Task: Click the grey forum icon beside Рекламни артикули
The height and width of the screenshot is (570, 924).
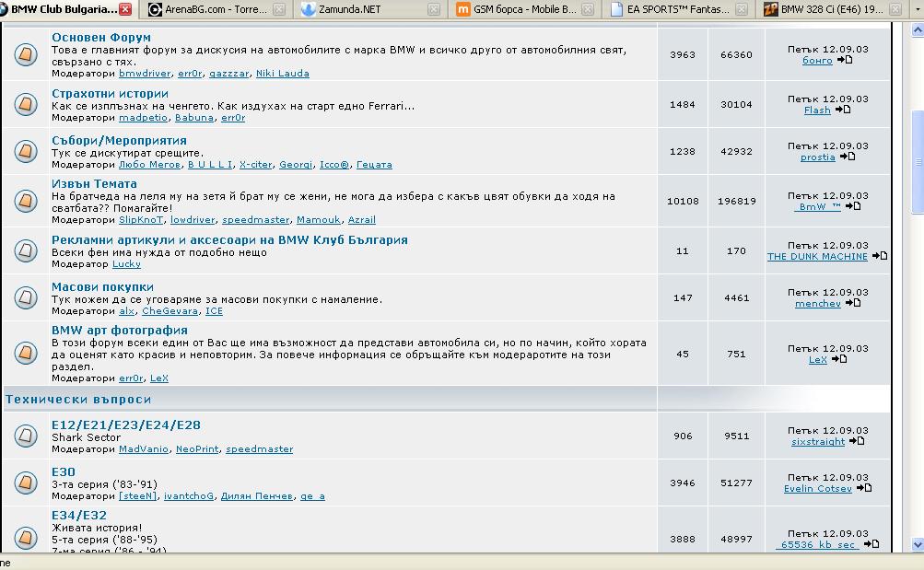Action: pos(26,250)
